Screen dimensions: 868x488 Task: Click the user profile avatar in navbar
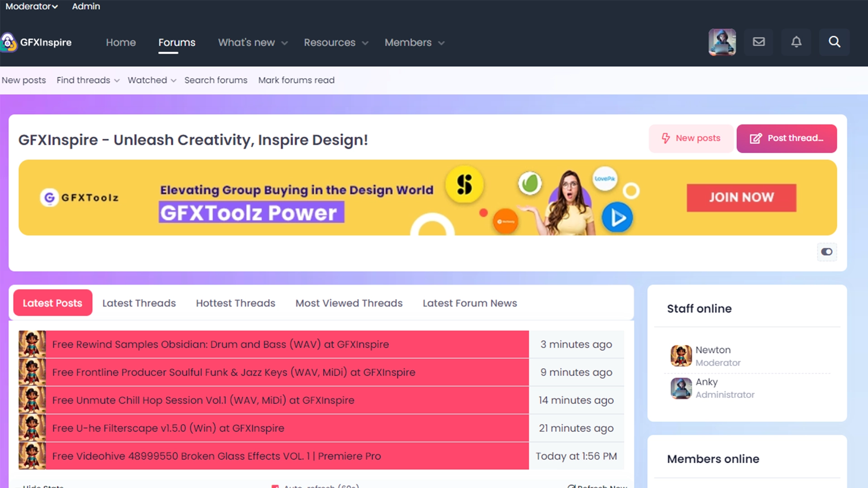[x=722, y=42]
